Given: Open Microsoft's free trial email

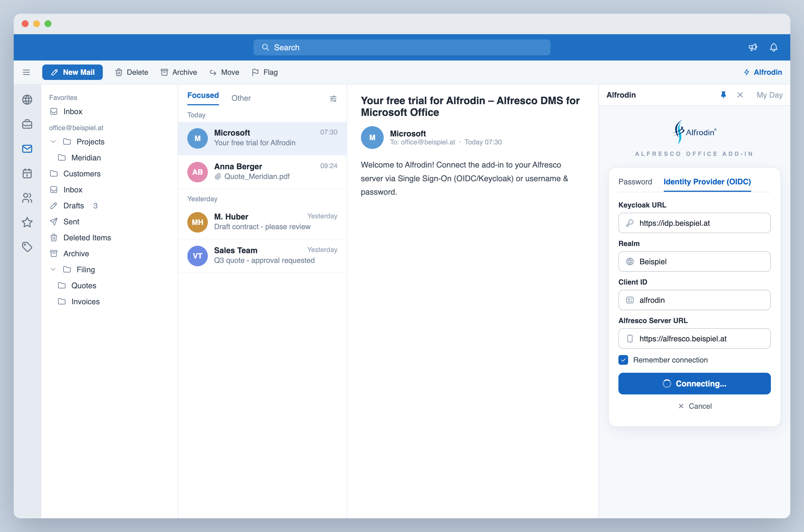Looking at the screenshot, I should coord(262,138).
